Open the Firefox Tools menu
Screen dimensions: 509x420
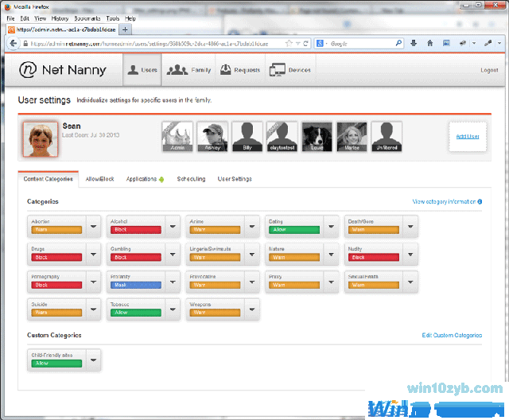click(x=113, y=18)
